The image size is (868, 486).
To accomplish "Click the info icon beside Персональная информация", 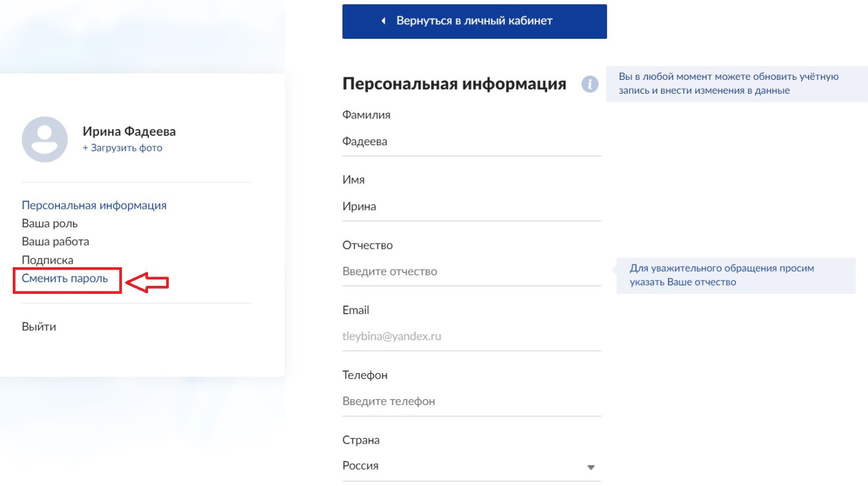I will [590, 84].
